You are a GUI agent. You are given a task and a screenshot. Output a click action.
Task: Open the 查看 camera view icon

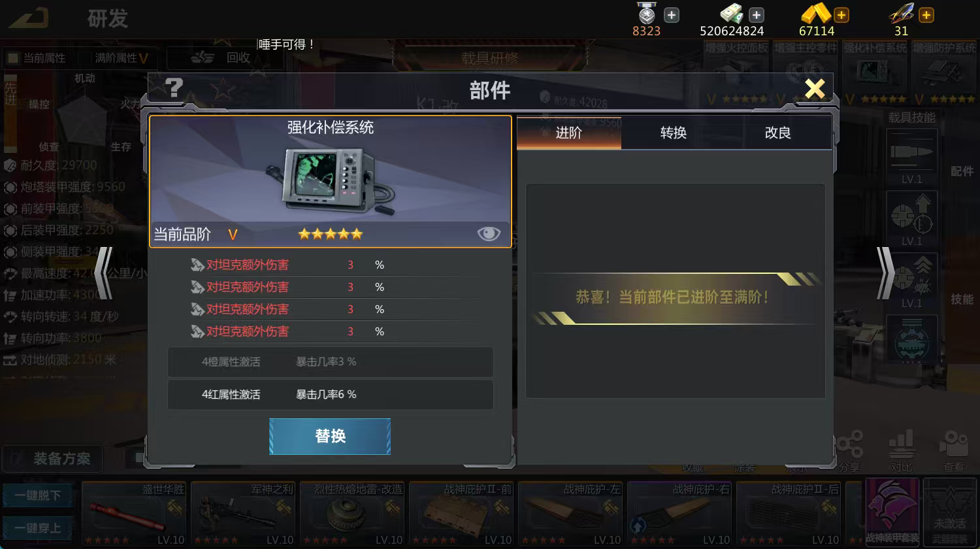click(954, 450)
